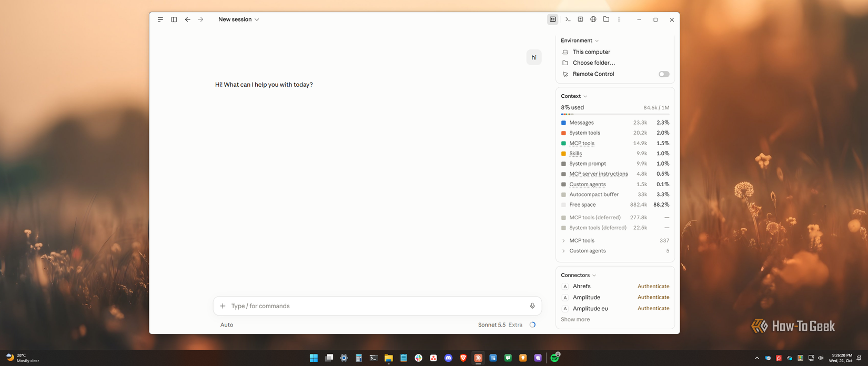
Task: Open the Claude app icon in the taskbar
Action: (478, 358)
